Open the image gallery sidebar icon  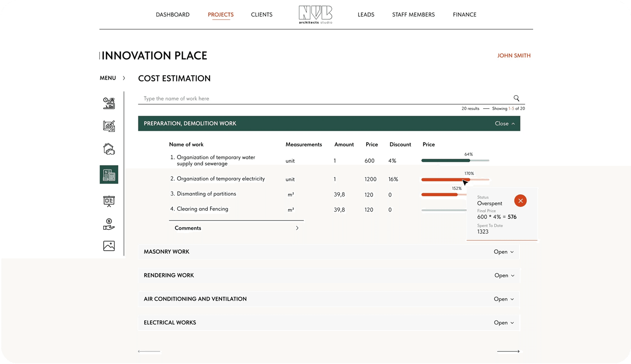click(109, 246)
